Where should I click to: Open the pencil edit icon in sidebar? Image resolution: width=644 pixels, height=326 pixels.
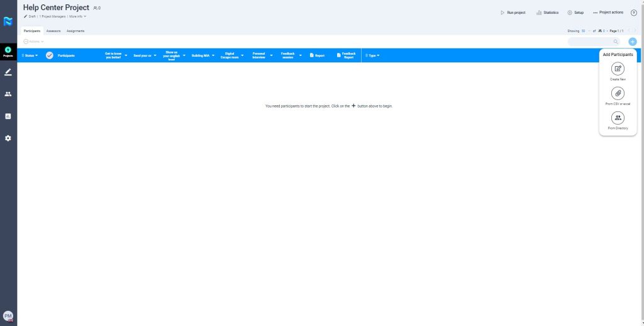[8, 72]
